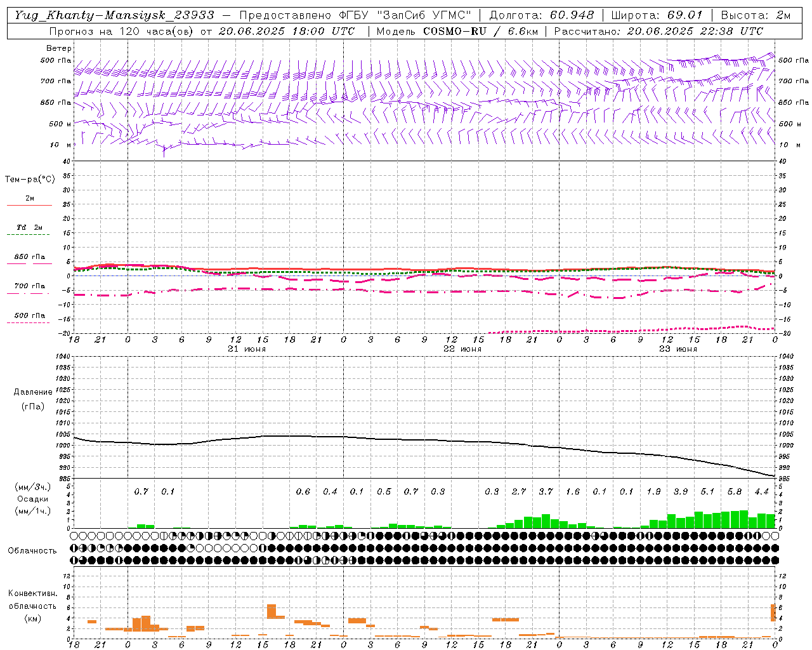Click the 1.9 precipitation value
812x650 pixels.
(653, 492)
